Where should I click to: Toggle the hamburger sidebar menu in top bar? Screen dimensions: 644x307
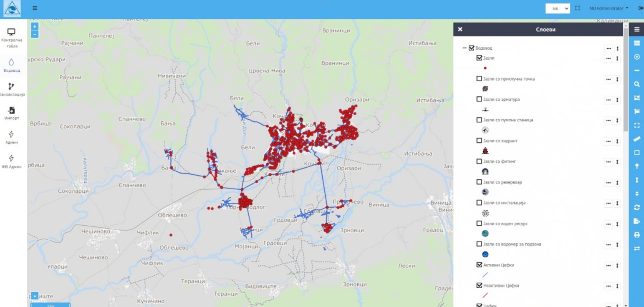35,8
